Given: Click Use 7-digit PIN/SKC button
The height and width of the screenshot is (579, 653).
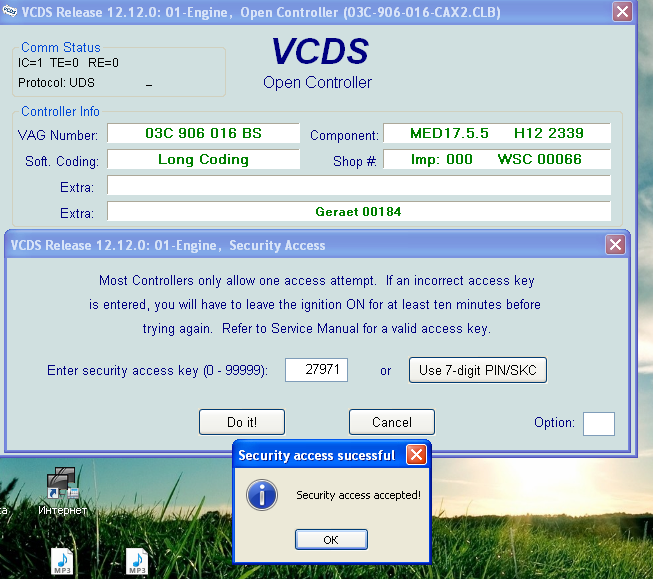Looking at the screenshot, I should [x=478, y=370].
